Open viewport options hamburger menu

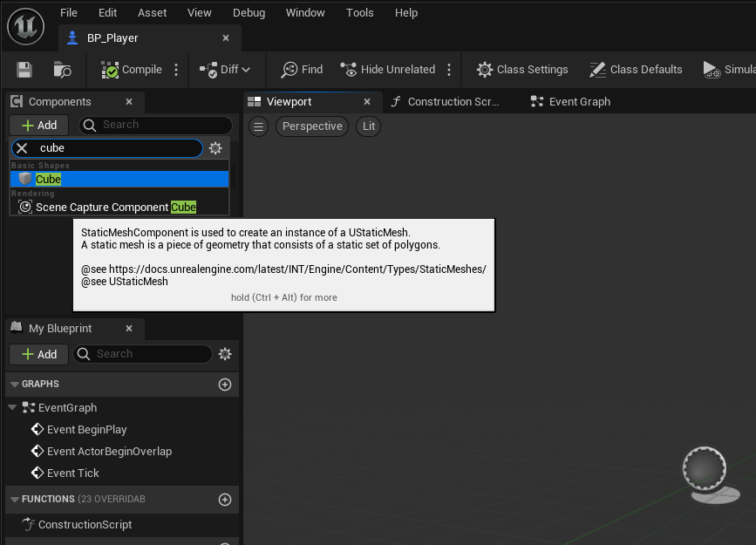(258, 126)
